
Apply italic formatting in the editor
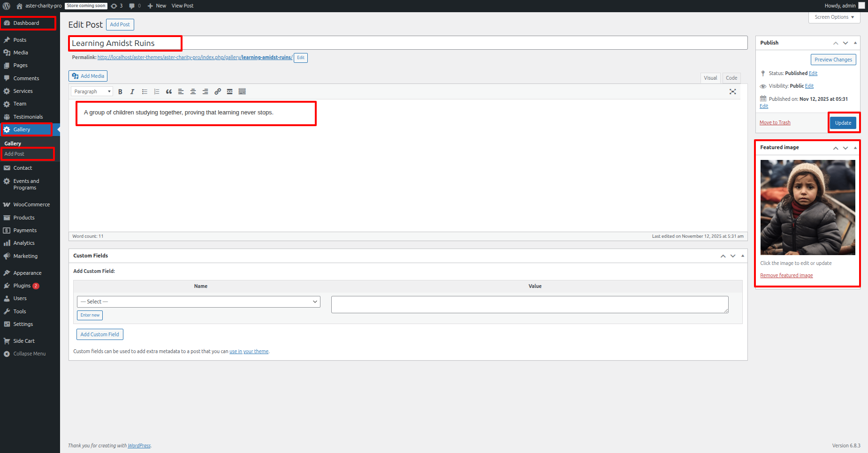[132, 92]
